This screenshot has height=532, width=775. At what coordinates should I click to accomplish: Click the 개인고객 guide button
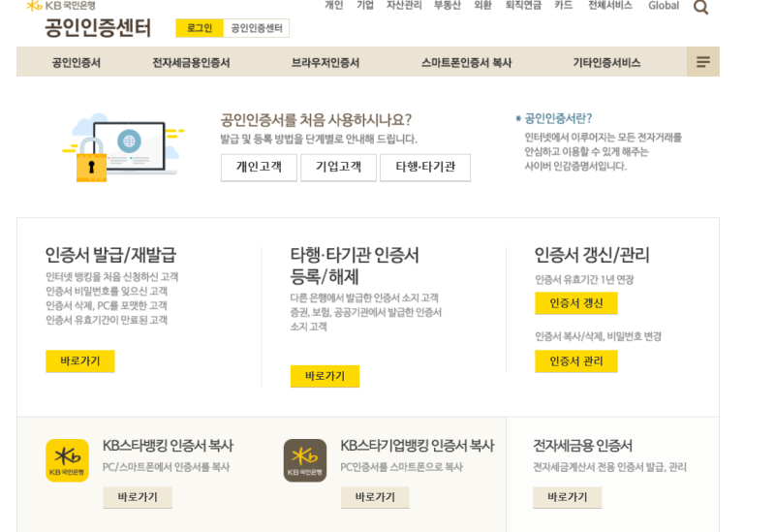coord(259,167)
